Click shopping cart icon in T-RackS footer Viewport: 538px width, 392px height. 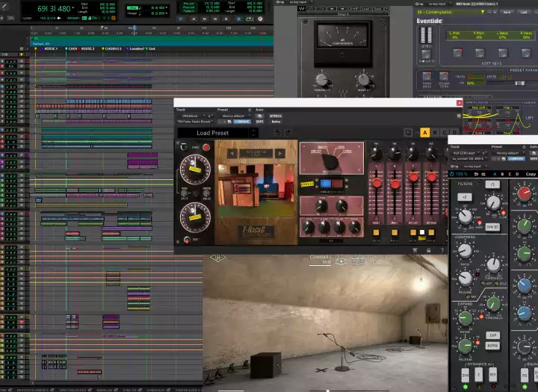coord(415,250)
